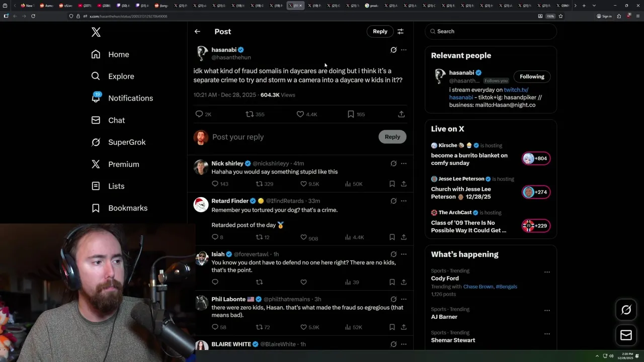Open Bookmarks in the sidebar
The image size is (644, 362).
(119, 208)
